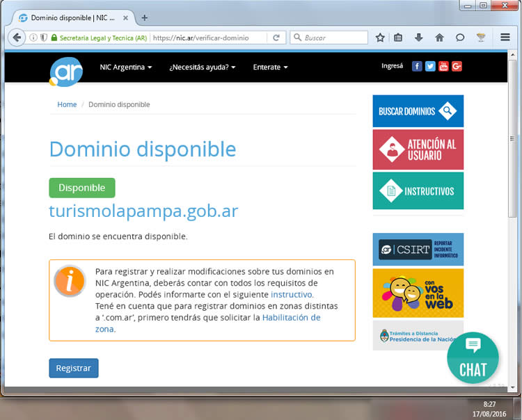The image size is (522, 420).
Task: Open a new browser tab
Action: click(145, 17)
